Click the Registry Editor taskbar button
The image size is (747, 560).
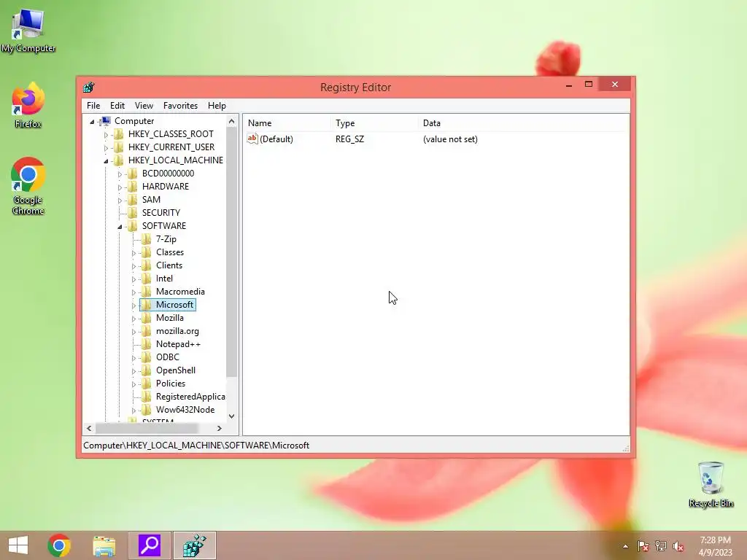(x=194, y=545)
